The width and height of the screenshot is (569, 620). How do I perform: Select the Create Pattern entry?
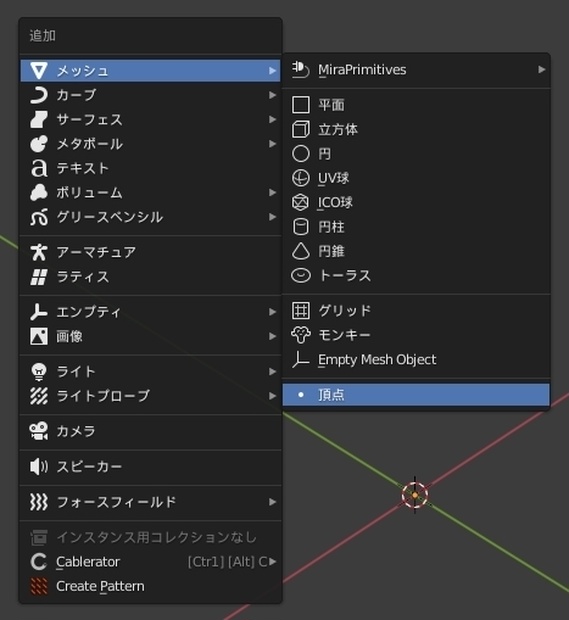pos(150,586)
